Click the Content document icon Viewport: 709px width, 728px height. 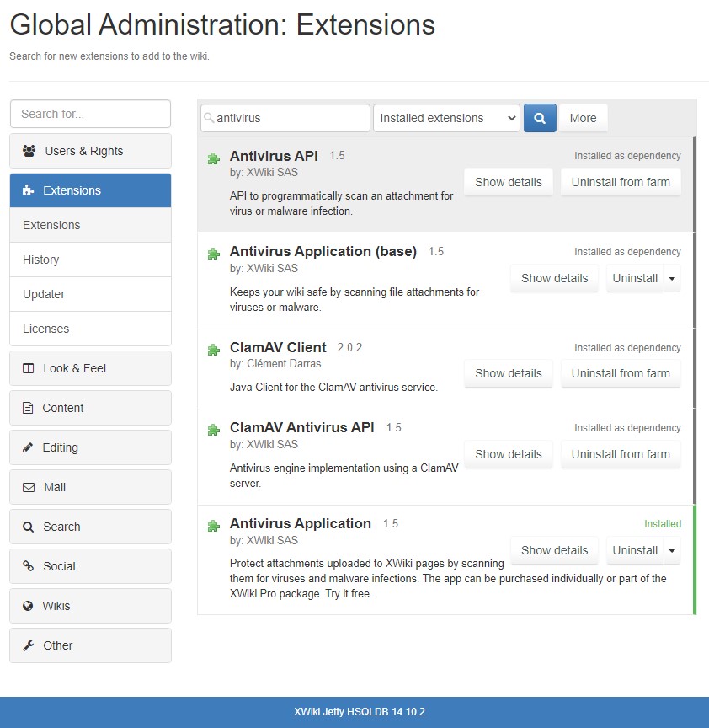[28, 408]
